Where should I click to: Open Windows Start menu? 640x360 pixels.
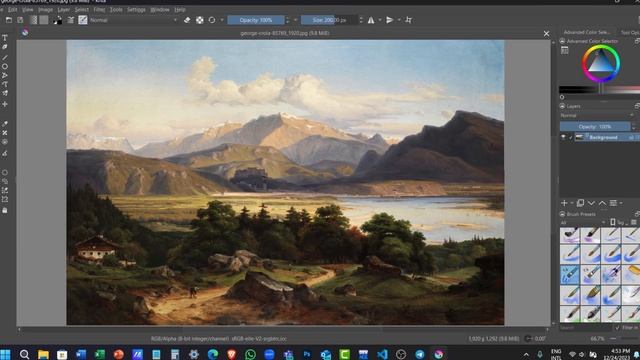pyautogui.click(x=5, y=354)
